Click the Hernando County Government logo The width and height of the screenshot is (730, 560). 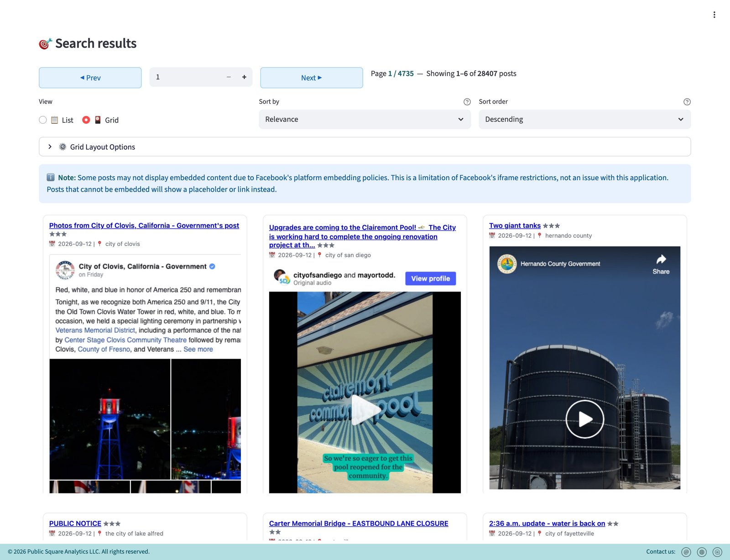pos(507,264)
